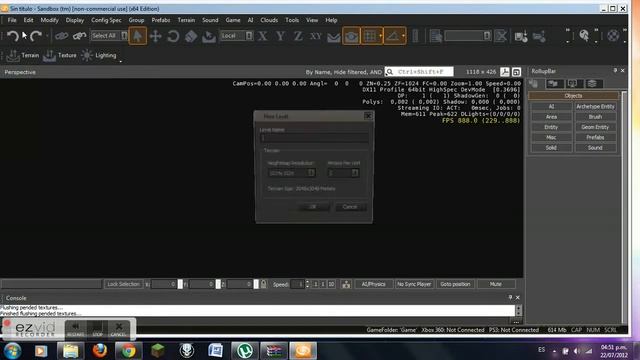Click the Lighting toolbar button
The height and width of the screenshot is (360, 640).
(98, 56)
